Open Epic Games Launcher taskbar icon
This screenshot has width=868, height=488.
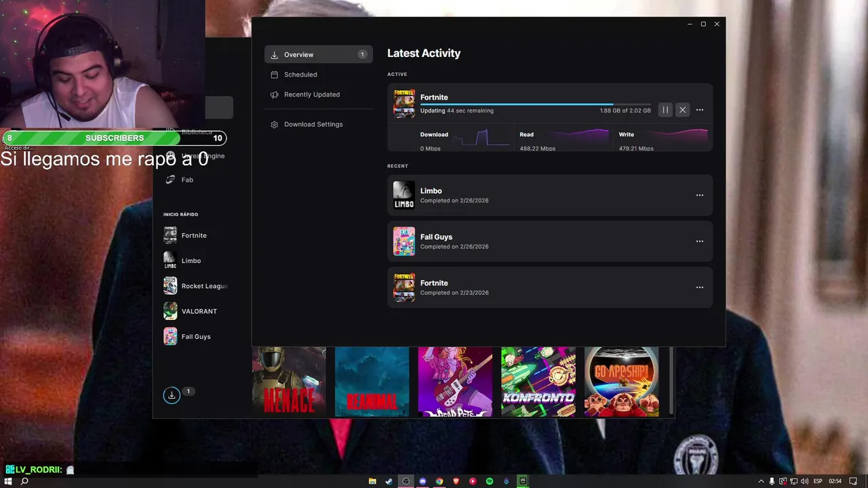523,481
